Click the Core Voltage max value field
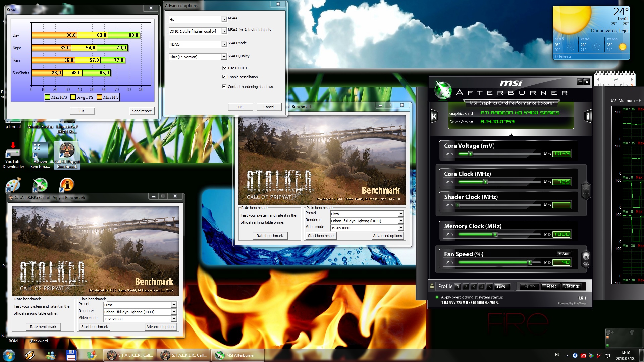Screen dimensions: 644x362 click(x=562, y=154)
